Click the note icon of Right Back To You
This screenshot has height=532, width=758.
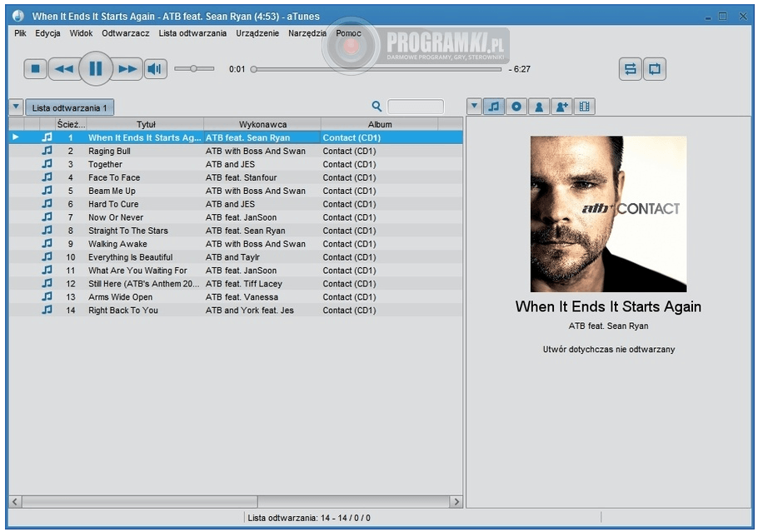point(47,311)
